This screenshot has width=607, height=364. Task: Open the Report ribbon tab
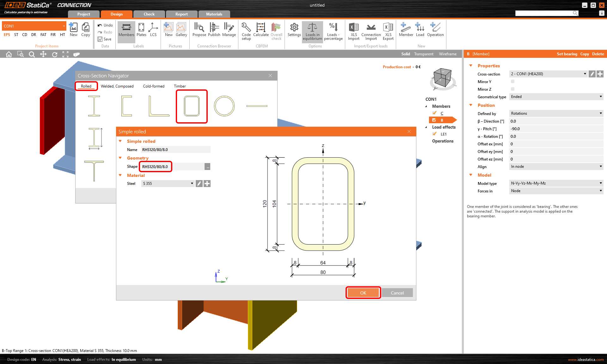[x=181, y=14]
